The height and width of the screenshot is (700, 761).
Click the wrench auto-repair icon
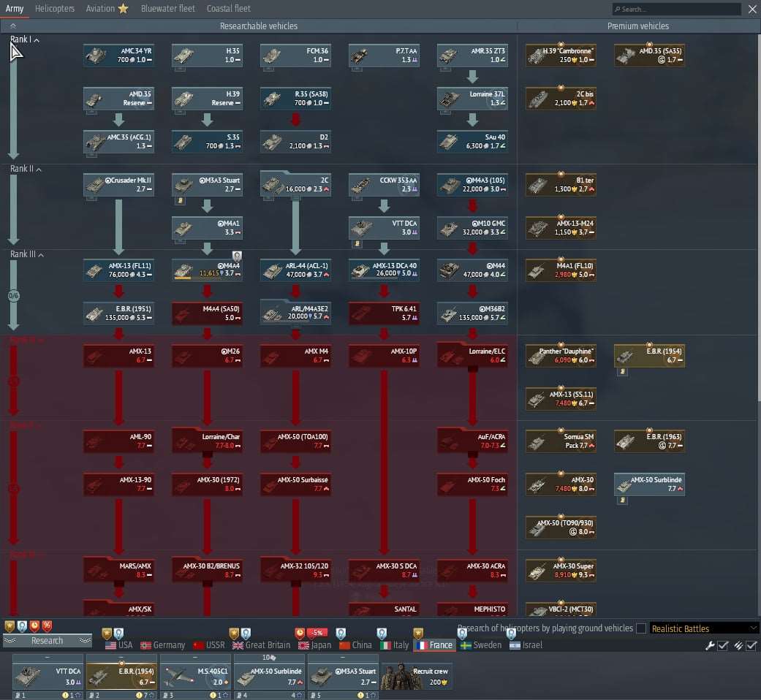[x=710, y=645]
